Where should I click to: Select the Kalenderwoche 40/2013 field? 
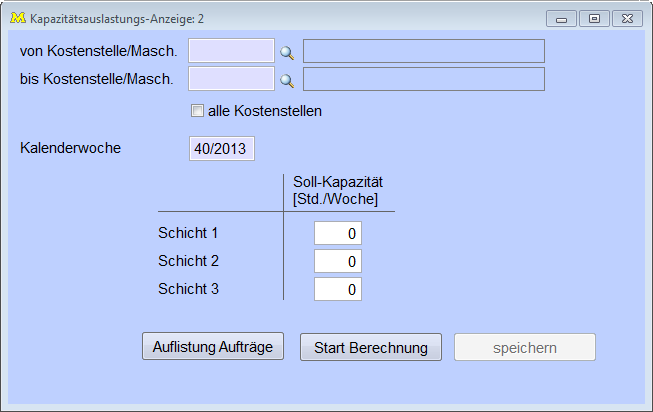(222, 149)
